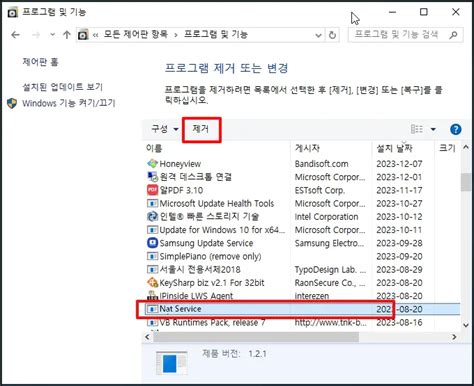Click the search magnifier icon
This screenshot has width=474, height=386.
click(453, 35)
